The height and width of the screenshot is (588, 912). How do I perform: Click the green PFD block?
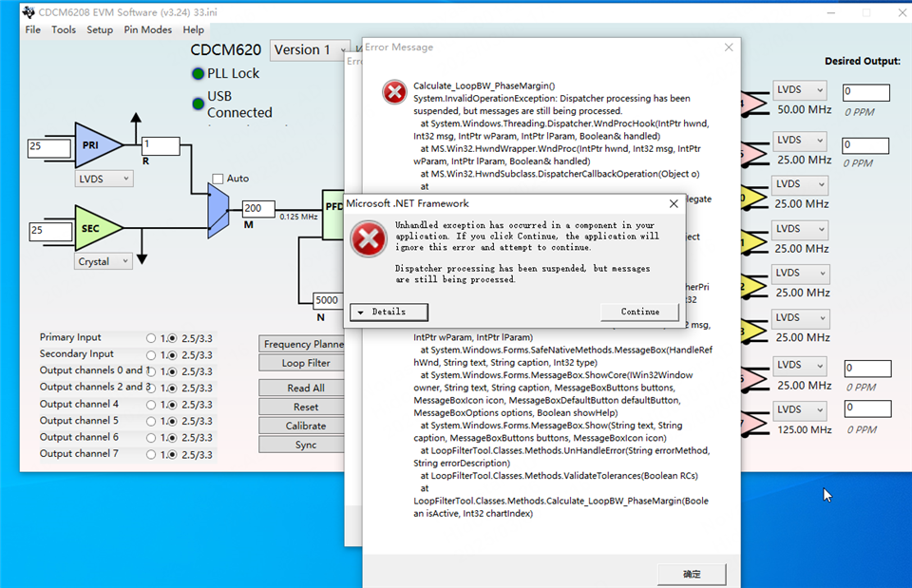pyautogui.click(x=333, y=214)
